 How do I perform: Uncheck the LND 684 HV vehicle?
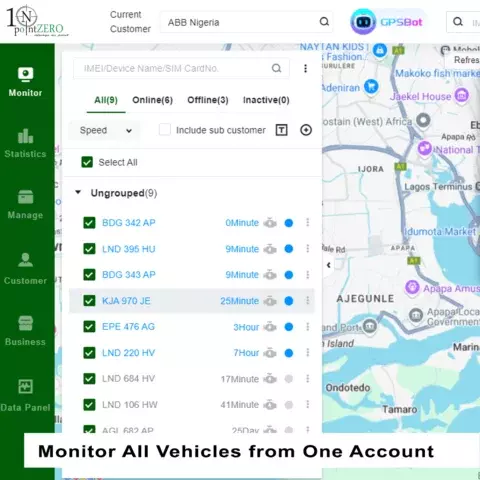[x=89, y=379]
